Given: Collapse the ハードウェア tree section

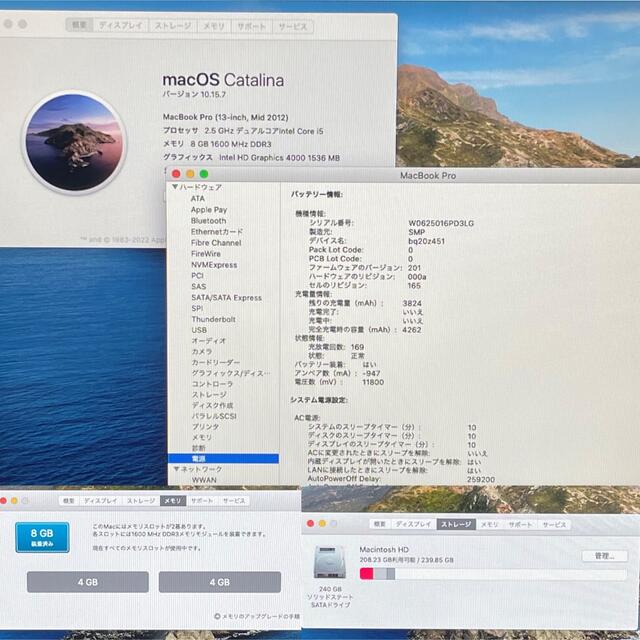Looking at the screenshot, I should tap(175, 187).
